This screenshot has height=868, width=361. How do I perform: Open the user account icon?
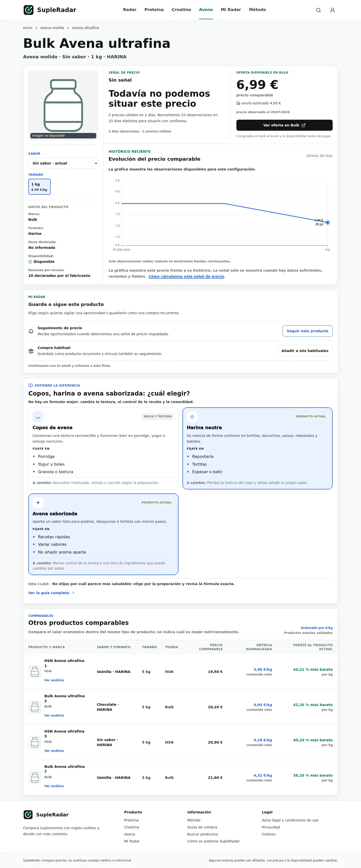tap(332, 10)
